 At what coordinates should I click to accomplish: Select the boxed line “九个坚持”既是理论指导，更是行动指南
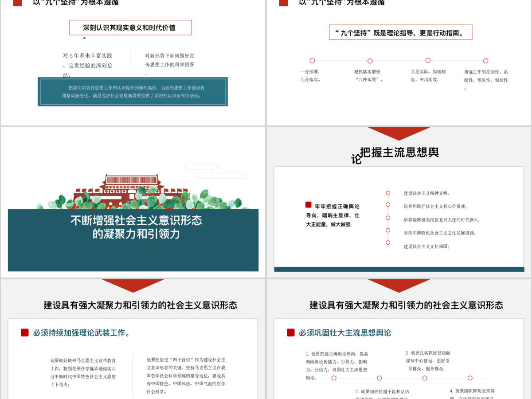[400, 32]
